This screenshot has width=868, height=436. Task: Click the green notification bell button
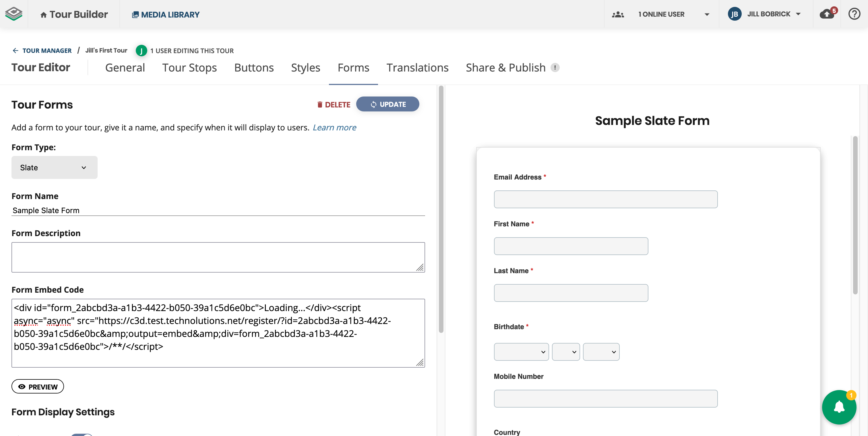(x=839, y=407)
